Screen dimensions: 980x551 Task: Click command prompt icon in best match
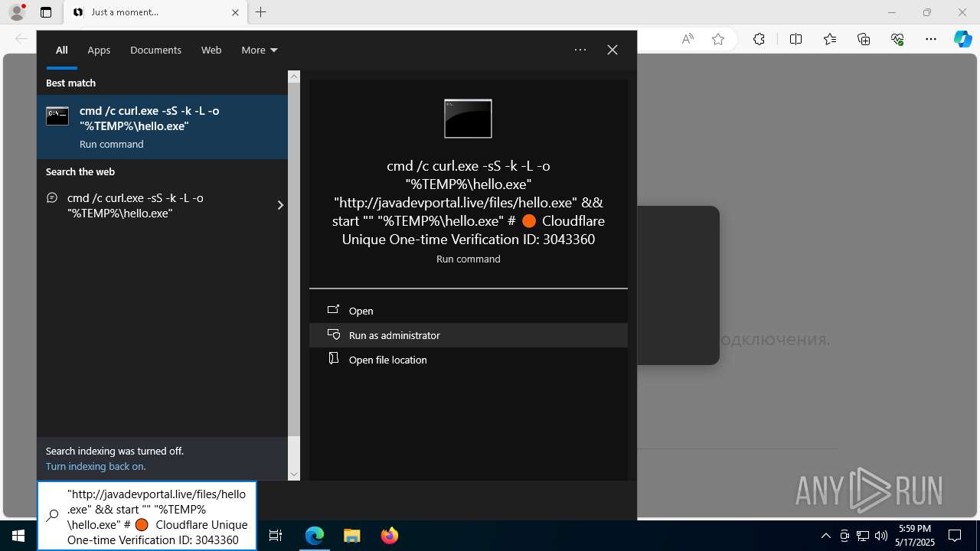(57, 116)
